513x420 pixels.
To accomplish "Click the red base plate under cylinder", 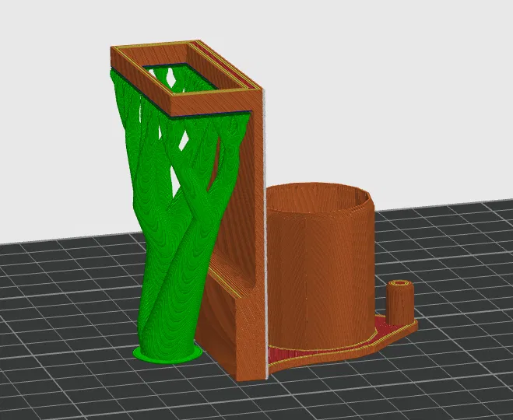I will (x=343, y=346).
